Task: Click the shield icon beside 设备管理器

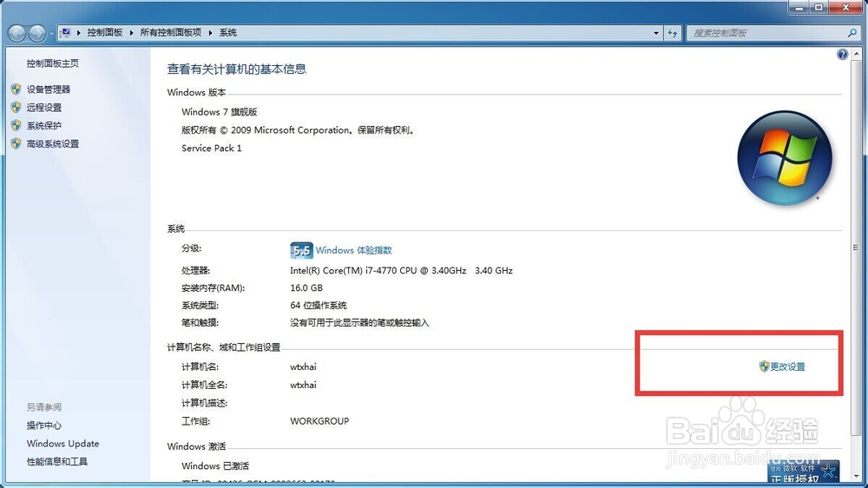Action: pos(16,89)
